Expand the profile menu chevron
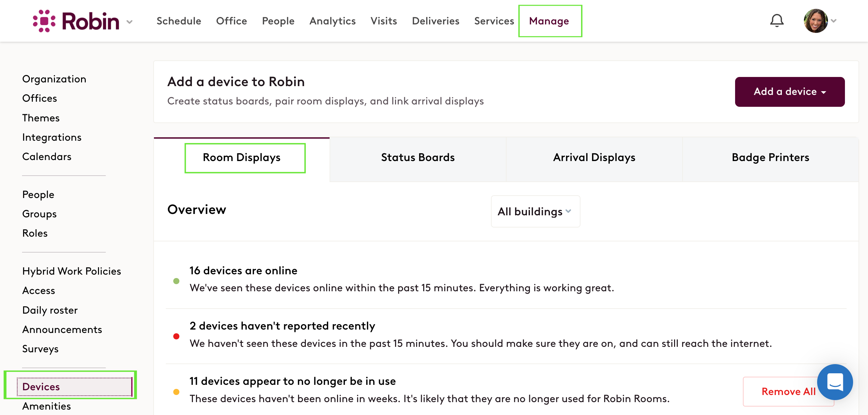The width and height of the screenshot is (868, 415). coord(834,21)
